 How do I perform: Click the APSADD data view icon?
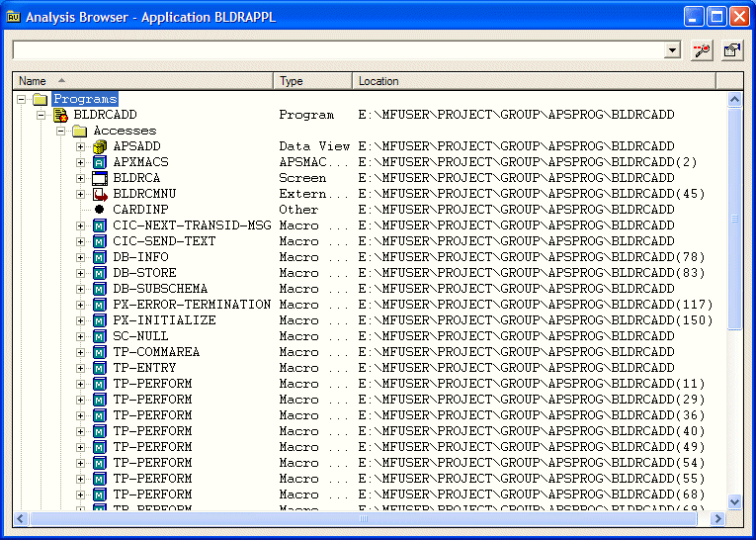pos(99,146)
